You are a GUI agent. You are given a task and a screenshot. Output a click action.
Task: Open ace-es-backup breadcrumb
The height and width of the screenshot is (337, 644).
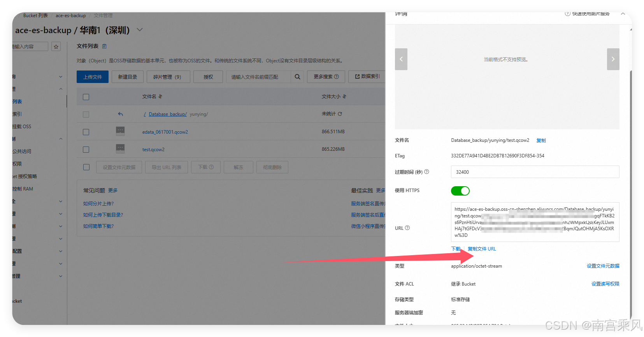click(x=70, y=16)
